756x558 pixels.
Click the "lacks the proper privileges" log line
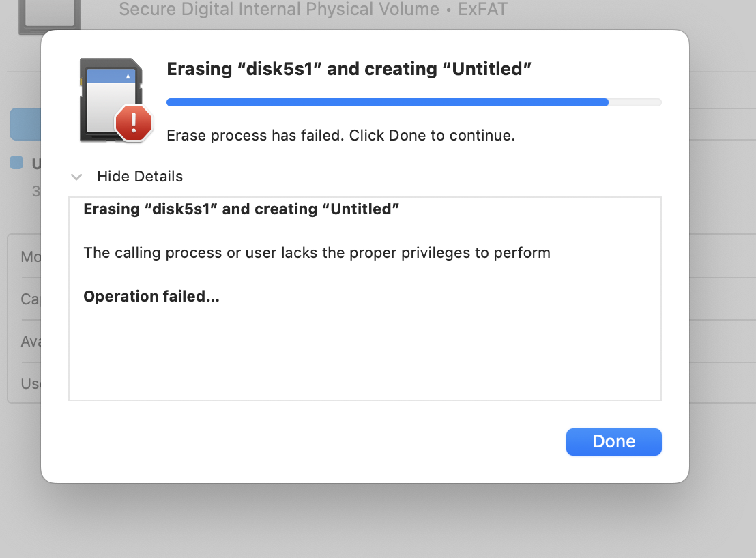point(317,252)
